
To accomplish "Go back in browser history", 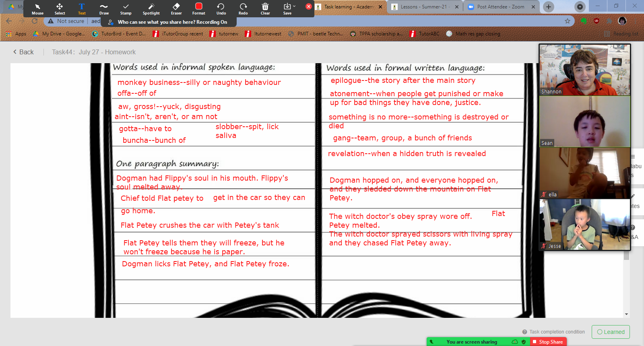I will tap(9, 21).
